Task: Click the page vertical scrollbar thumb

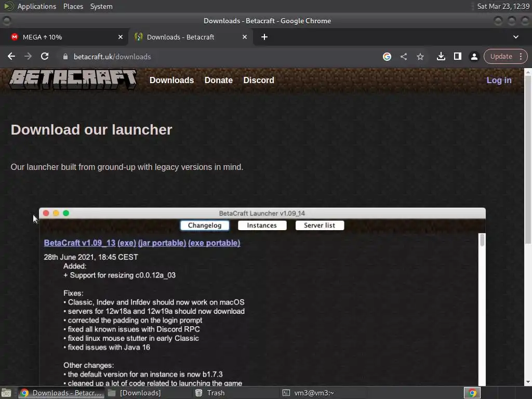Action: (528, 159)
